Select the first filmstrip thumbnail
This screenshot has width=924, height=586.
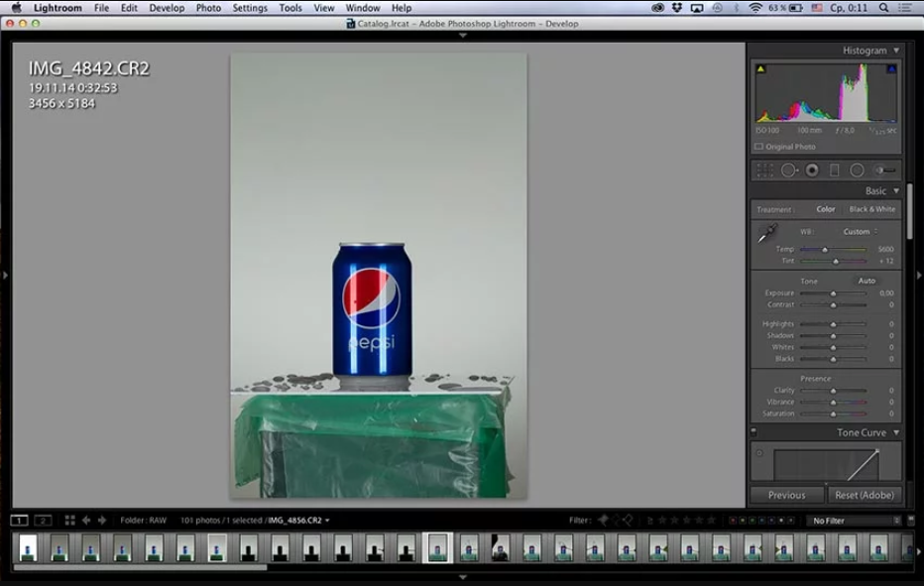(x=27, y=547)
